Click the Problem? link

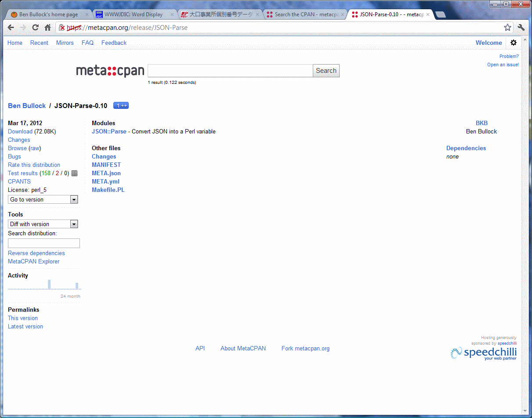pyautogui.click(x=509, y=56)
